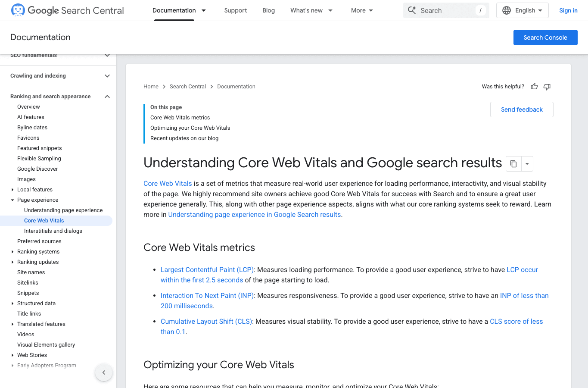Click Home in the breadcrumb

coord(151,87)
